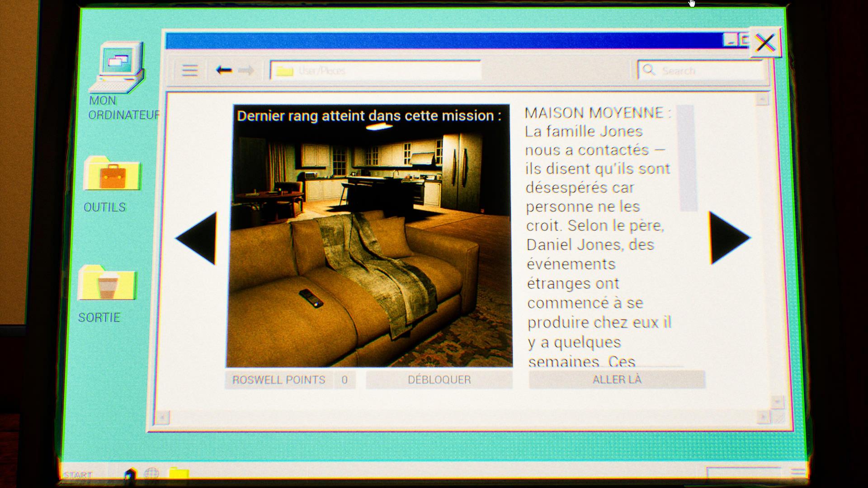
Task: Click the globe icon in taskbar
Action: click(152, 474)
